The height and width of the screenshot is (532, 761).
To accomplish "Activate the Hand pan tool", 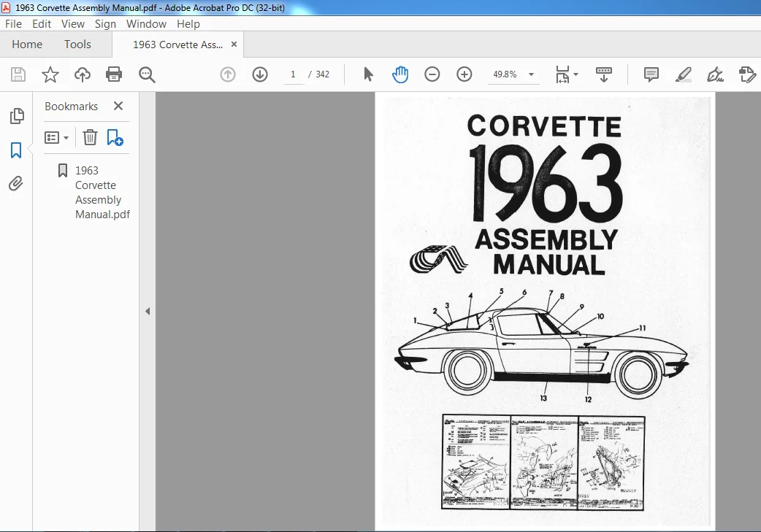I will tap(400, 74).
